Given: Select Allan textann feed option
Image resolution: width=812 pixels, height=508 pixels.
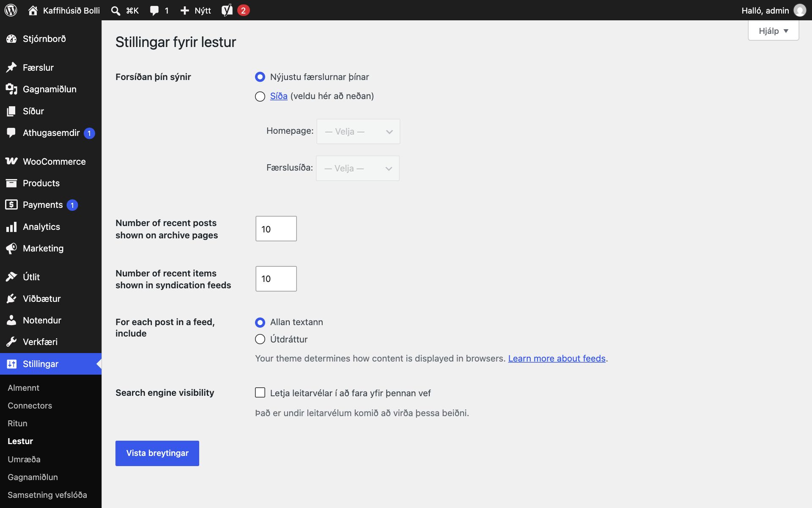Looking at the screenshot, I should click(260, 323).
